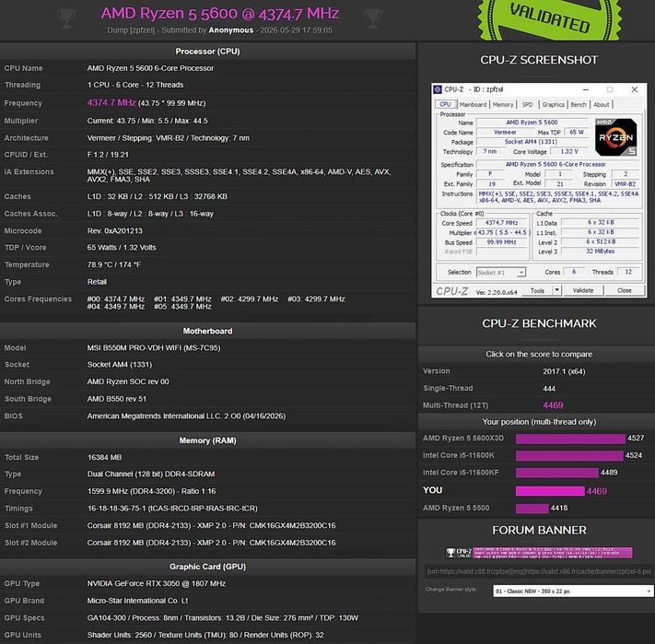Click the forum banner URL code field
The height and width of the screenshot is (644, 655).
coord(539,571)
